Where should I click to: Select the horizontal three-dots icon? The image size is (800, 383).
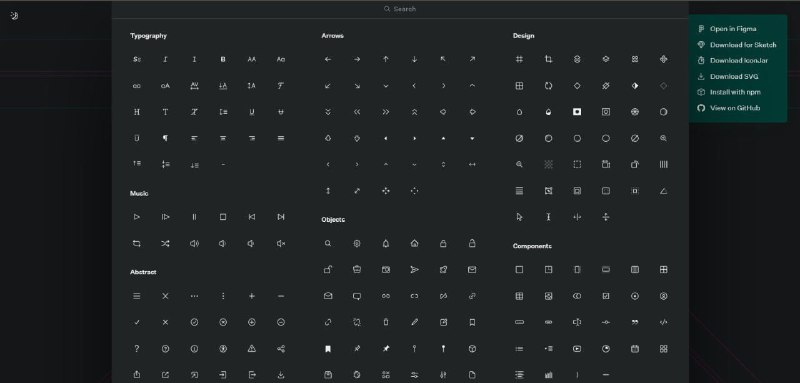tap(194, 296)
